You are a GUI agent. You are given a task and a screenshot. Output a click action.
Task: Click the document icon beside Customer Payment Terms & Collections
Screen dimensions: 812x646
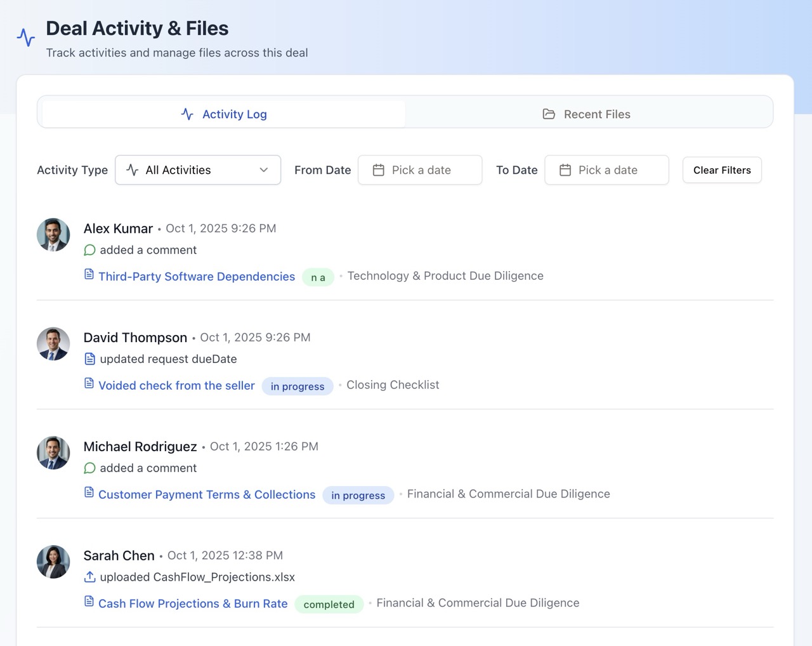point(88,493)
